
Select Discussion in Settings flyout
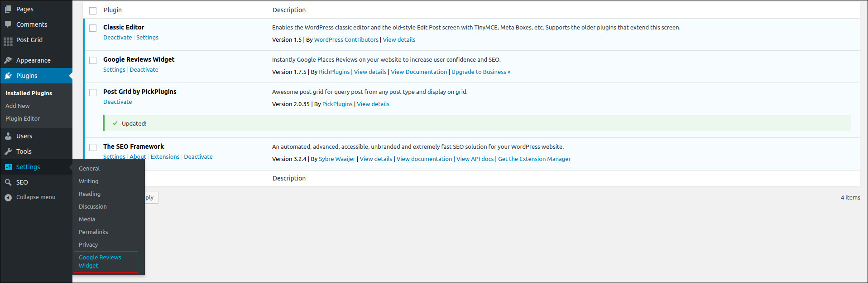(93, 206)
